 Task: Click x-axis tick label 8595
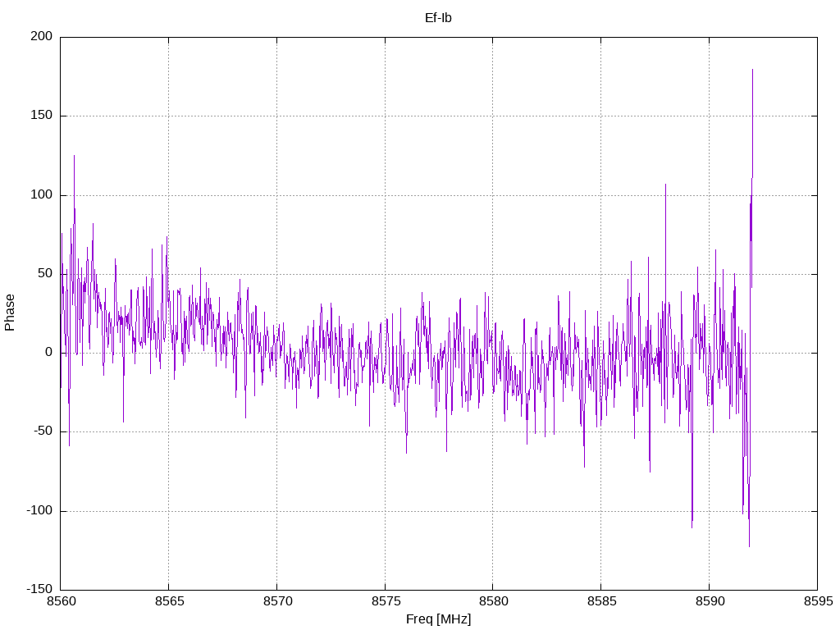click(x=818, y=601)
